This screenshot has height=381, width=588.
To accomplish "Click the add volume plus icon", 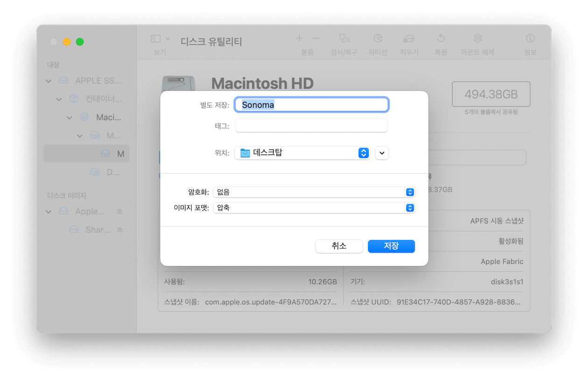I will point(299,38).
